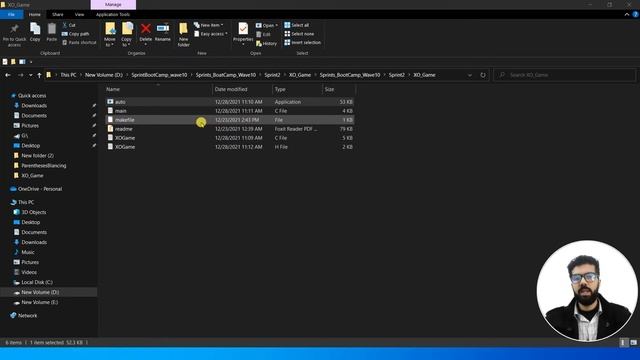Viewport: 640px width, 360px height.
Task: Switch to large icons view in status bar
Action: coord(633,342)
